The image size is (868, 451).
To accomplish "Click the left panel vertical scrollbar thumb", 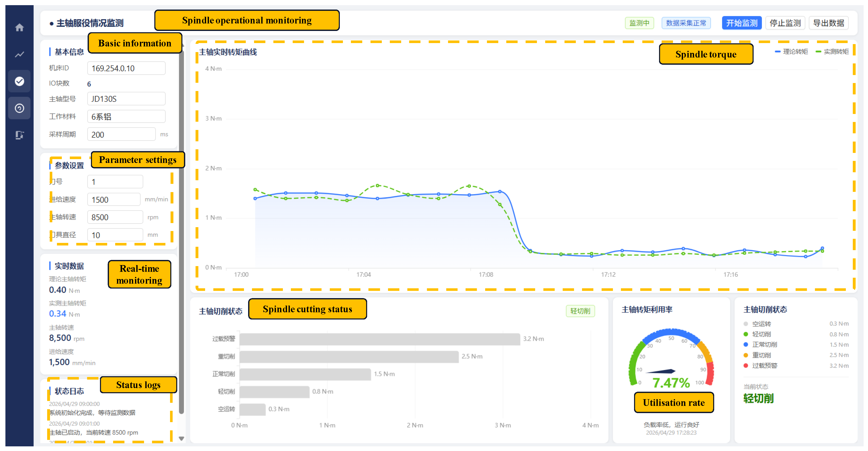I will (181, 229).
